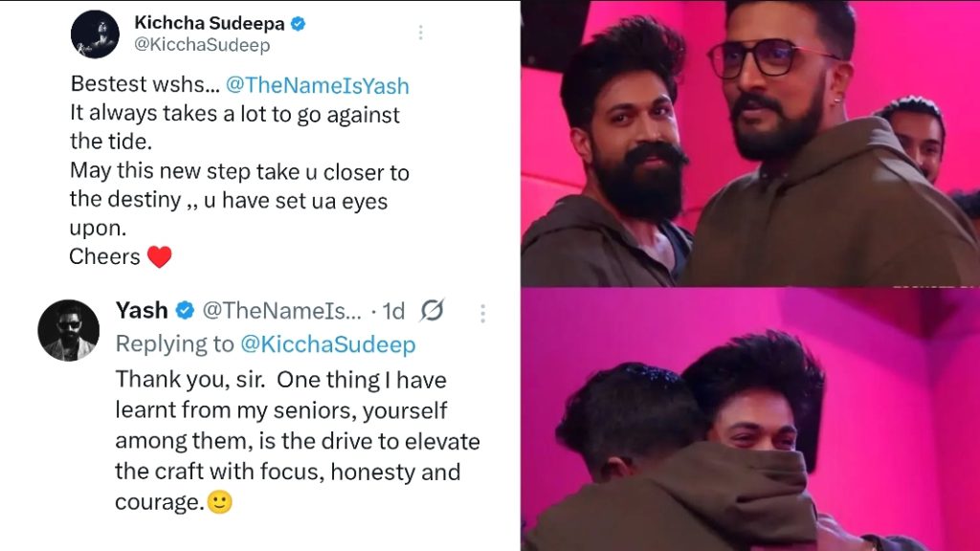Expand the three-dot menu on Yash's reply

tap(482, 313)
